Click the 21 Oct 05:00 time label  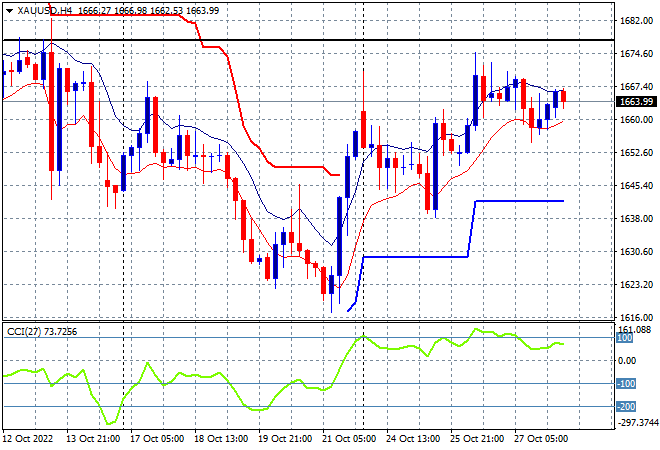click(349, 439)
